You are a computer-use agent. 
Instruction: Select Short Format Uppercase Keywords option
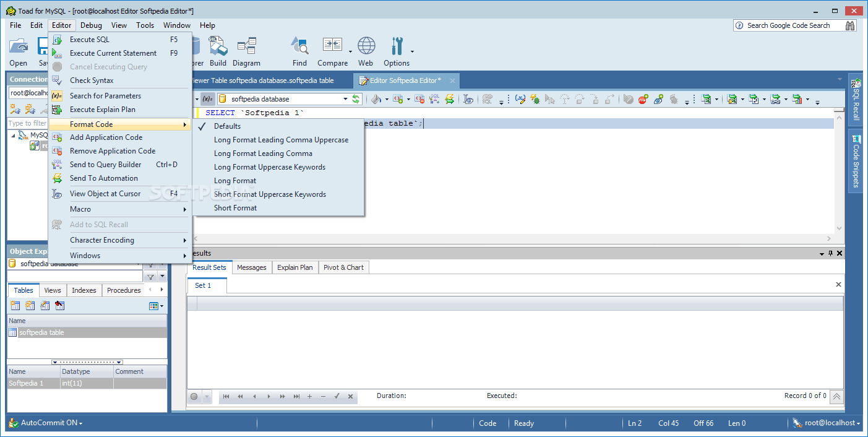(x=278, y=194)
